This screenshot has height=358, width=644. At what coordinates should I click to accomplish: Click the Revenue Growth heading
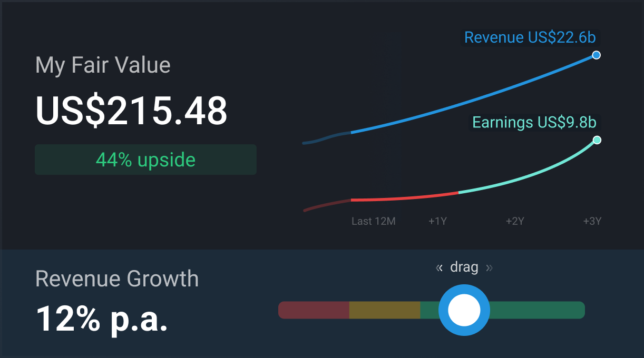click(117, 279)
